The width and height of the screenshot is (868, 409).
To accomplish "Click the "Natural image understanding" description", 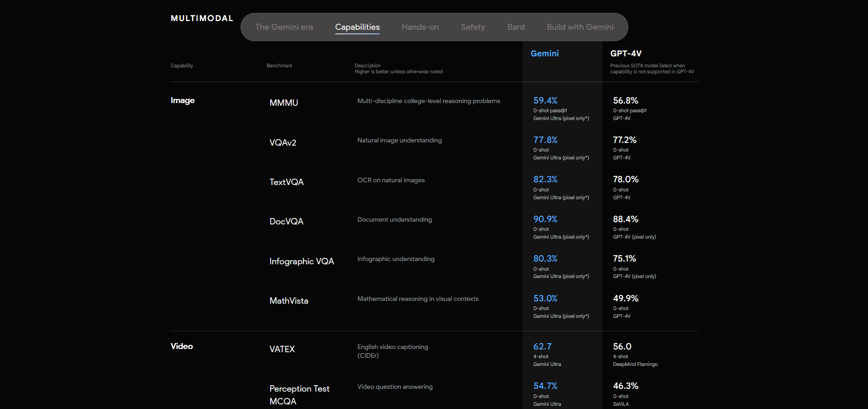I will click(x=399, y=140).
